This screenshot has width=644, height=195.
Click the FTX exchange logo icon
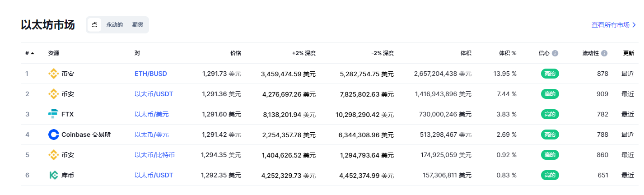[53, 114]
